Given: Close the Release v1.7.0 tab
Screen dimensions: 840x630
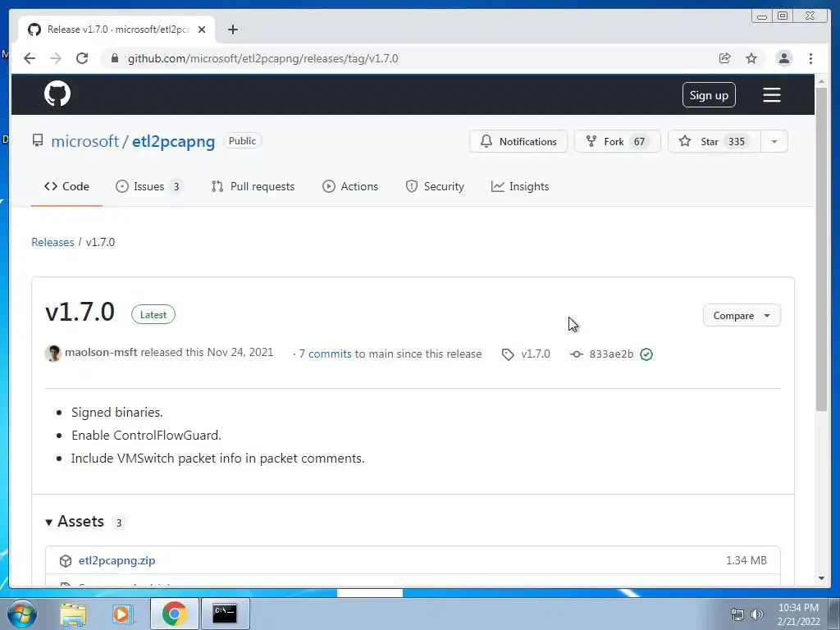Looking at the screenshot, I should (x=202, y=30).
